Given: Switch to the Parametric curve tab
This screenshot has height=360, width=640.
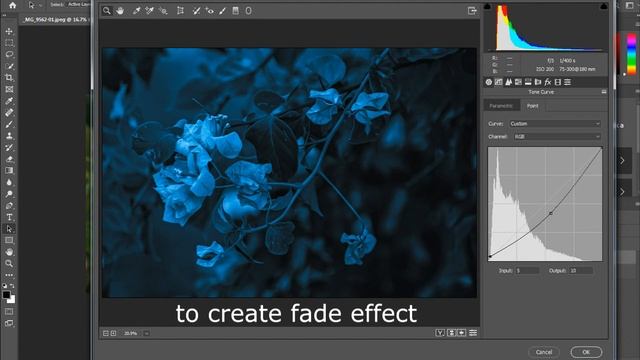Looking at the screenshot, I should coord(501,106).
